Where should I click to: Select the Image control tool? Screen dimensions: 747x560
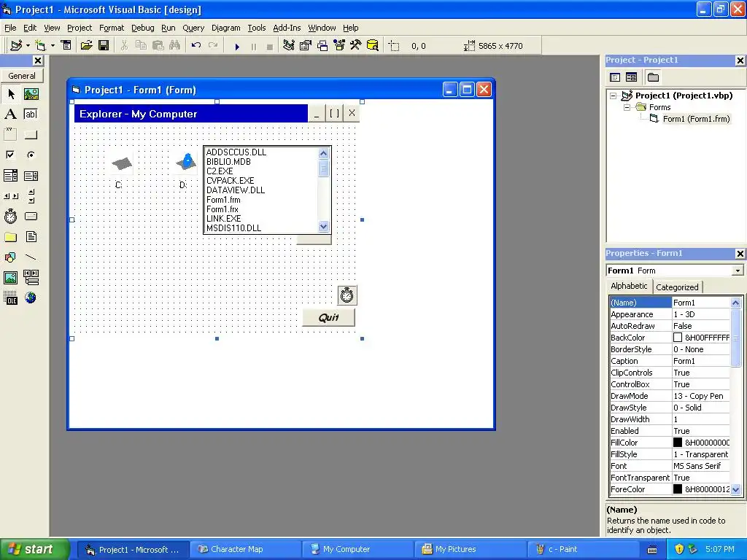coord(10,278)
